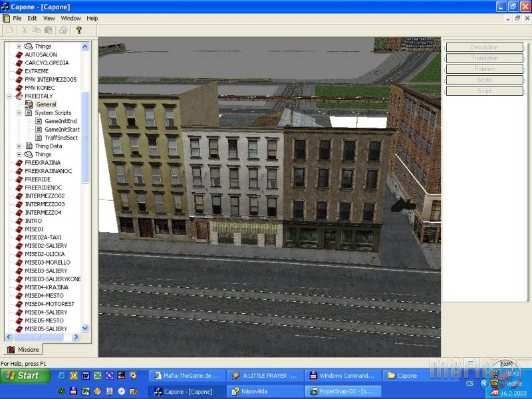
Task: Collapse the FREEITALY mission node
Action: coord(9,96)
